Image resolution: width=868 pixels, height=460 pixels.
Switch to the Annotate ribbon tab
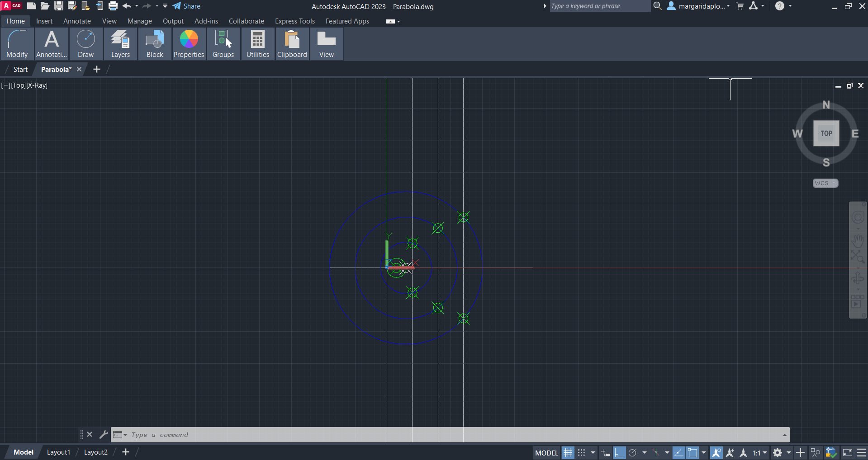(x=77, y=21)
